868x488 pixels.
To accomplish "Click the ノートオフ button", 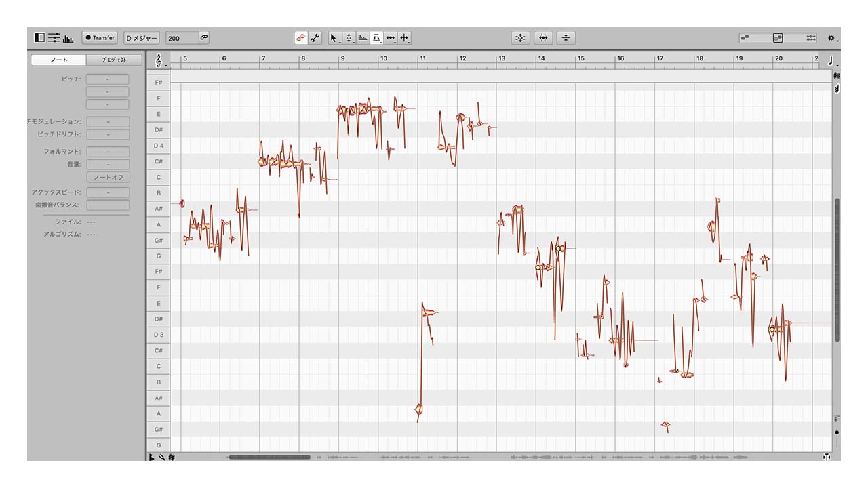I will click(107, 177).
